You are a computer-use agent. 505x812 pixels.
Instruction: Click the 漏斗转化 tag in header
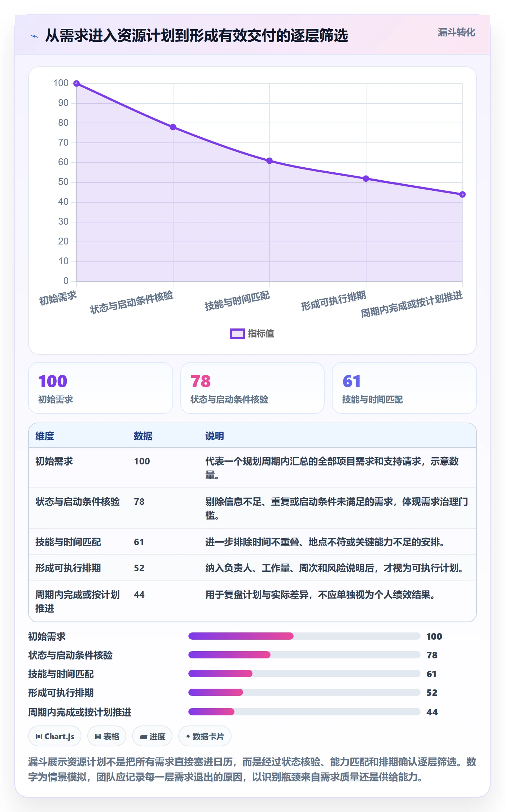point(456,32)
